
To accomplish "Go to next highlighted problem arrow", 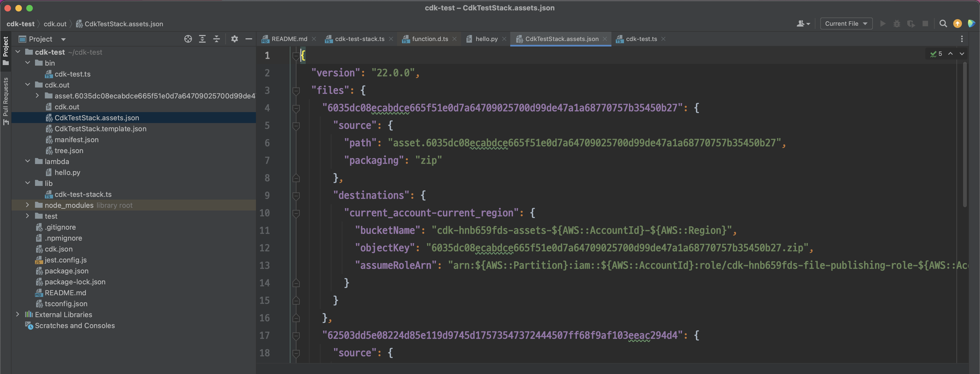I will (962, 54).
